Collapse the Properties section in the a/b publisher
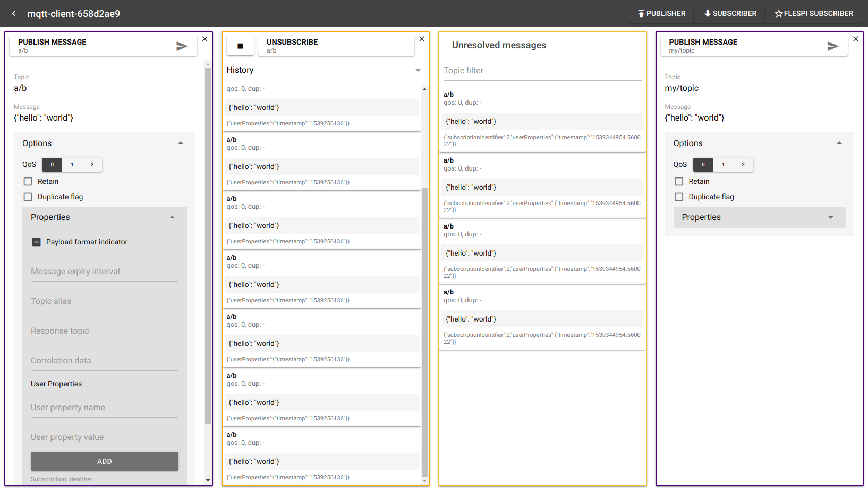Image resolution: width=868 pixels, height=499 pixels. (105, 217)
